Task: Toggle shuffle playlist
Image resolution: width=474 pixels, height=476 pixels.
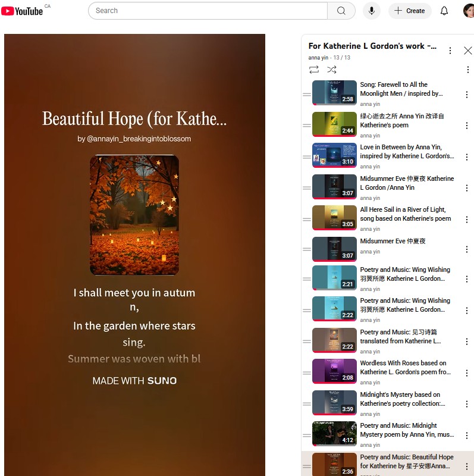Action: (332, 70)
